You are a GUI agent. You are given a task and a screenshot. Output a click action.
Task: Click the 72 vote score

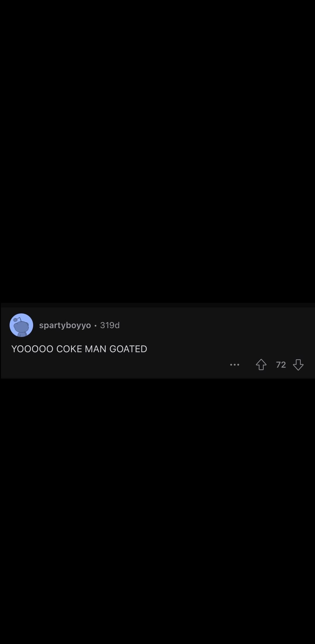point(281,365)
